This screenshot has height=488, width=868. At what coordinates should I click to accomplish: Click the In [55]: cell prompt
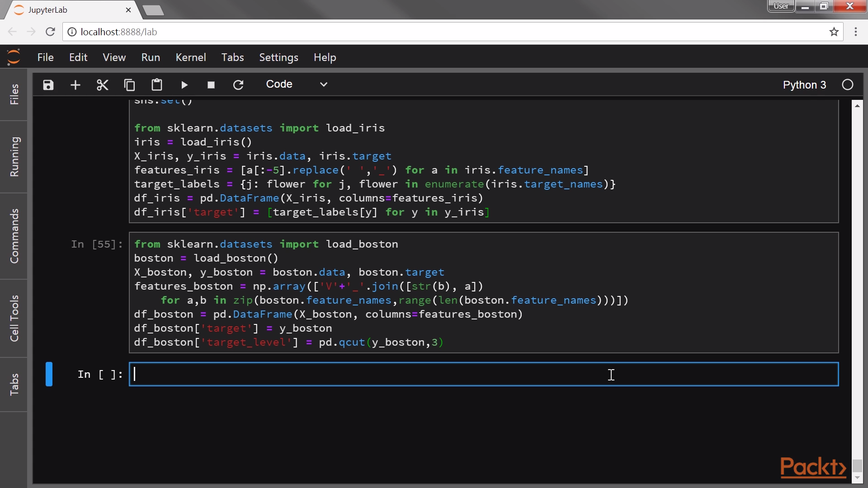97,244
